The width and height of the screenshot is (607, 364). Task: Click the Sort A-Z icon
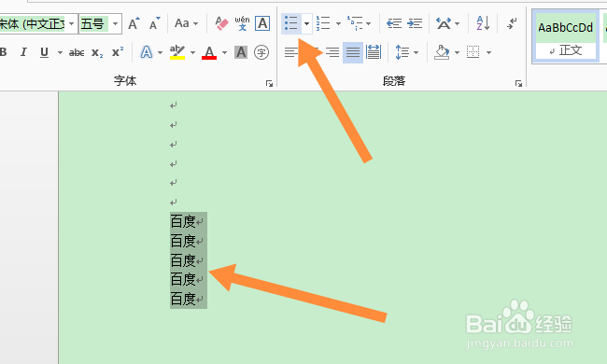click(483, 23)
